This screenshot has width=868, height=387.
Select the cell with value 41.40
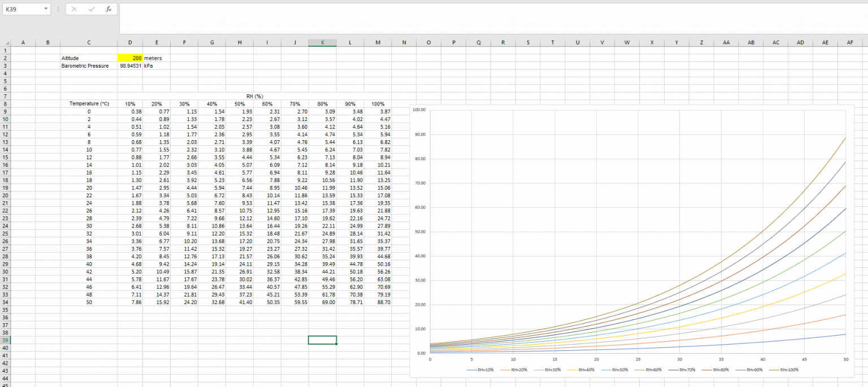pyautogui.click(x=240, y=302)
